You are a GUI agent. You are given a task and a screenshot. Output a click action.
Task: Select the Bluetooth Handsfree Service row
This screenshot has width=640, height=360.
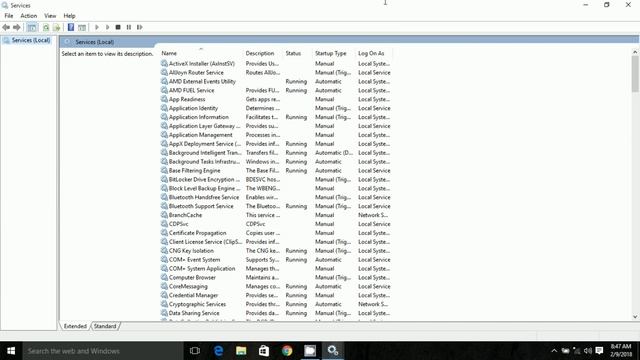coord(276,197)
